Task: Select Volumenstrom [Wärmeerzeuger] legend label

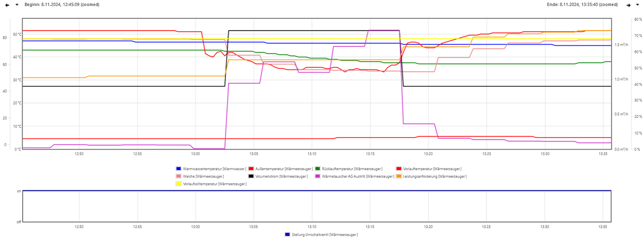Action: [x=282, y=176]
